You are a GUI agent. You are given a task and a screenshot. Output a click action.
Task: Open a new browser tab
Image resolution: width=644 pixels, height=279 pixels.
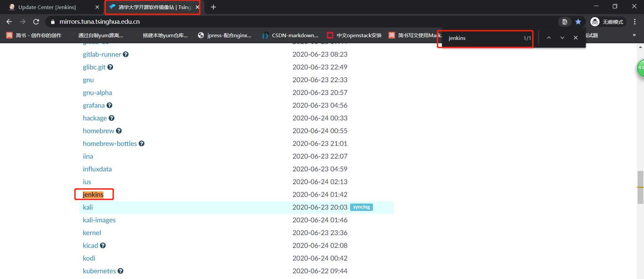pyautogui.click(x=213, y=7)
